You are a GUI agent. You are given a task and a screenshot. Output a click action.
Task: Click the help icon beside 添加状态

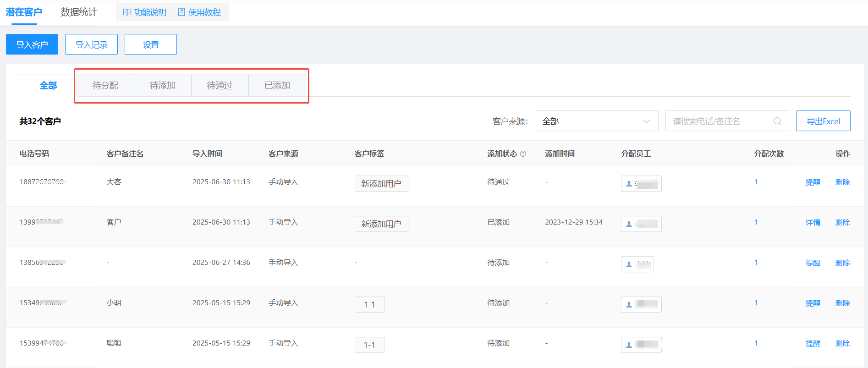coord(523,154)
